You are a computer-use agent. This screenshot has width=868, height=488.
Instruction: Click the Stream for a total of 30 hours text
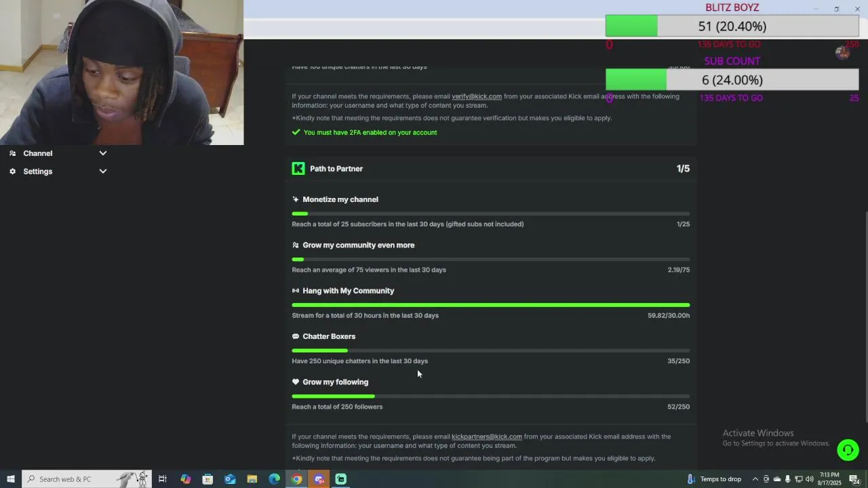tap(365, 315)
